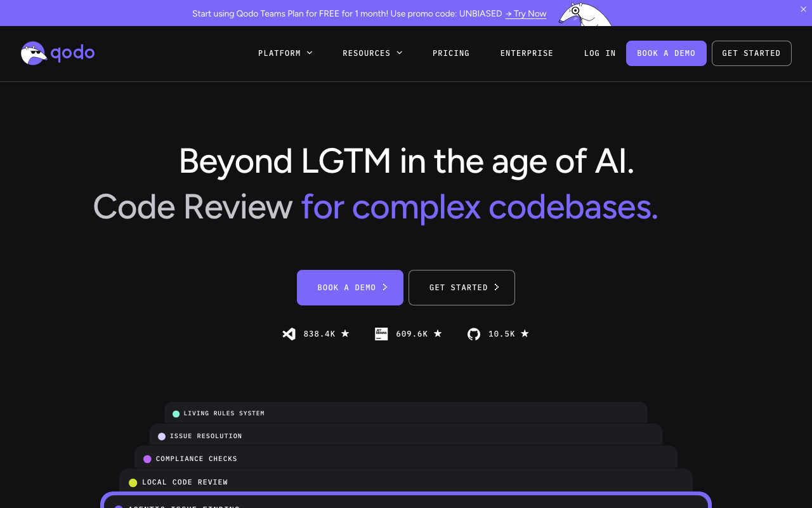The width and height of the screenshot is (812, 508).
Task: Click the VS Code marketplace icon
Action: click(289, 333)
